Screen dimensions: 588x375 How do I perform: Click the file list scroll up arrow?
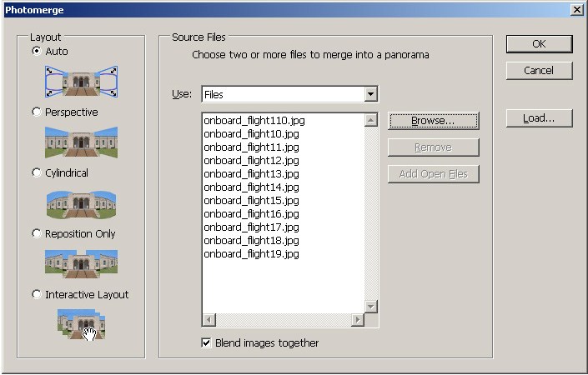tap(371, 120)
